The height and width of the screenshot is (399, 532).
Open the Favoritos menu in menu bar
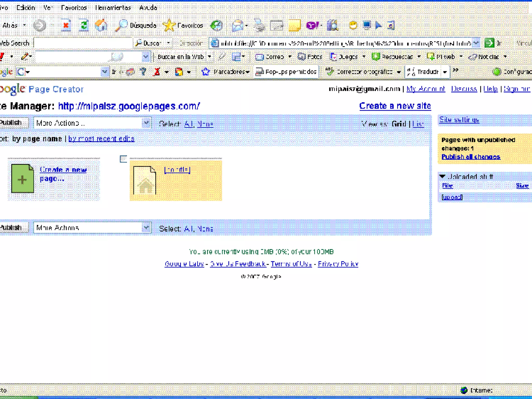(74, 8)
